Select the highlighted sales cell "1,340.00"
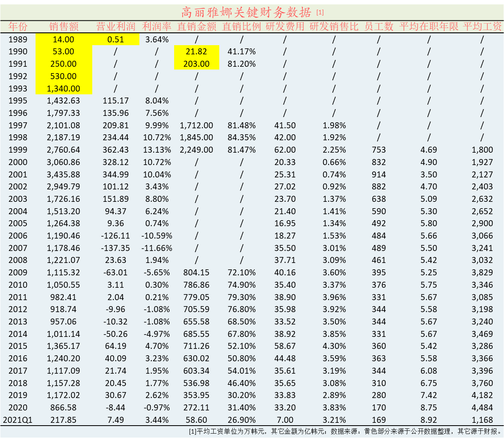This screenshot has height=440, width=504. [64, 88]
